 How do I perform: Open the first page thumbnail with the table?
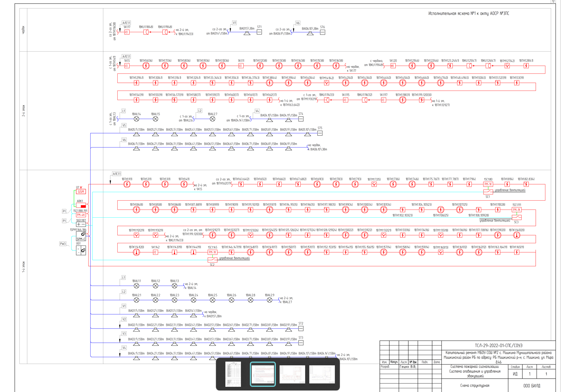click(x=233, y=374)
